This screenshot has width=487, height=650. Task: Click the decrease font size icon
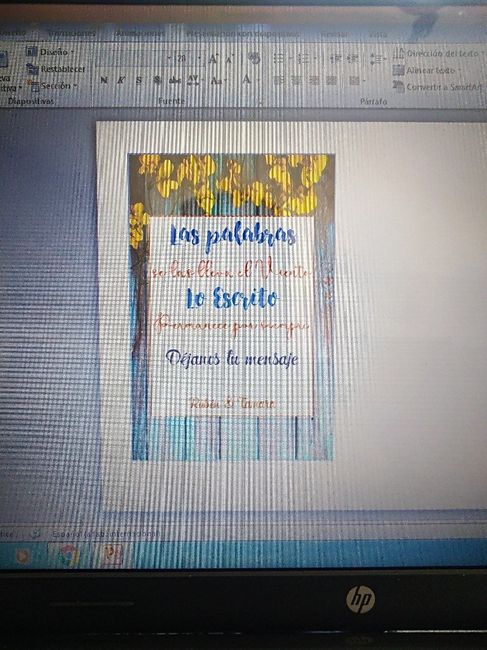(x=229, y=59)
